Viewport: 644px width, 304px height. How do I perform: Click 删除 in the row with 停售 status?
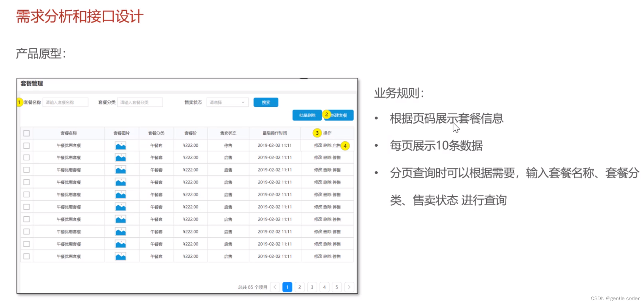(x=327, y=145)
